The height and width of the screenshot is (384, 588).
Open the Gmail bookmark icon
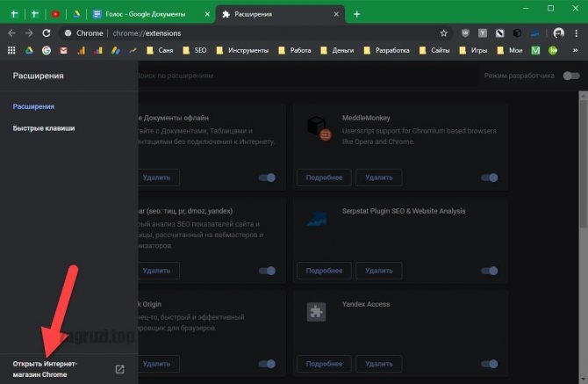[x=63, y=50]
